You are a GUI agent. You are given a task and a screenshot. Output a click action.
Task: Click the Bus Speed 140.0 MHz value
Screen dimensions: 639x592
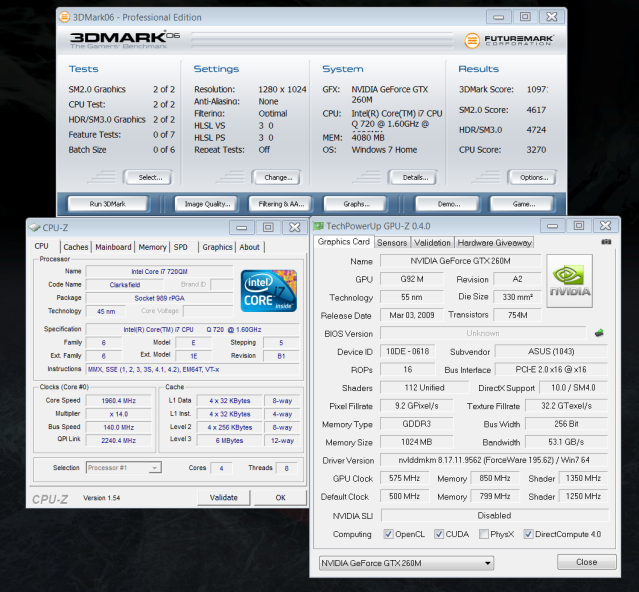coord(118,427)
